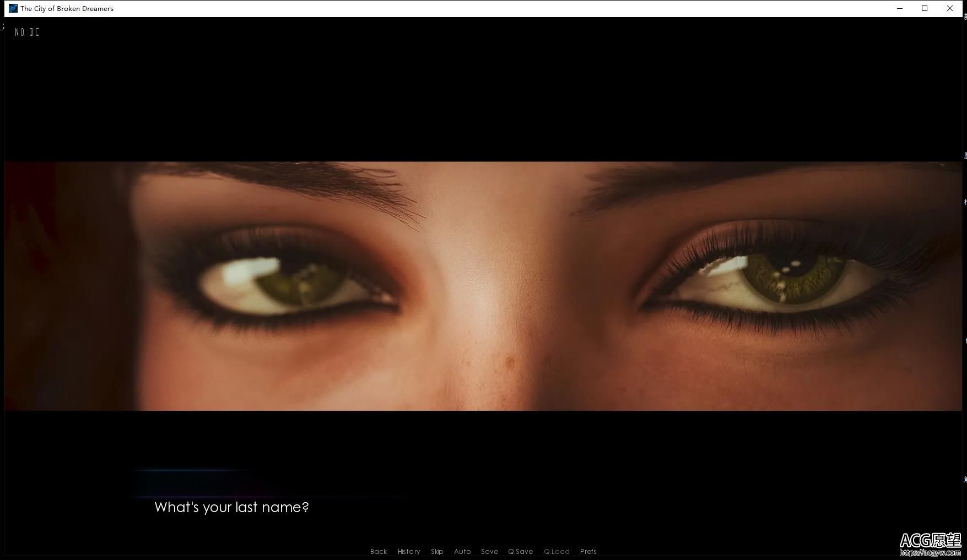The width and height of the screenshot is (967, 560).
Task: Open Prefs settings
Action: [588, 551]
